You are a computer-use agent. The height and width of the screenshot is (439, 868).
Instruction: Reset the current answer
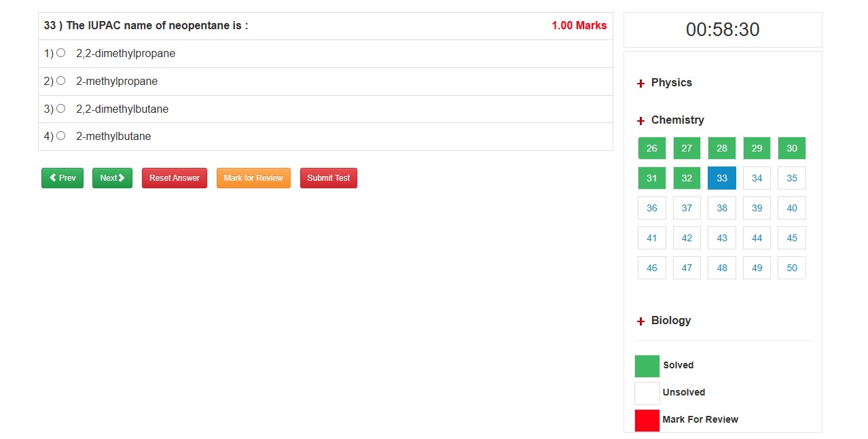[x=174, y=177]
